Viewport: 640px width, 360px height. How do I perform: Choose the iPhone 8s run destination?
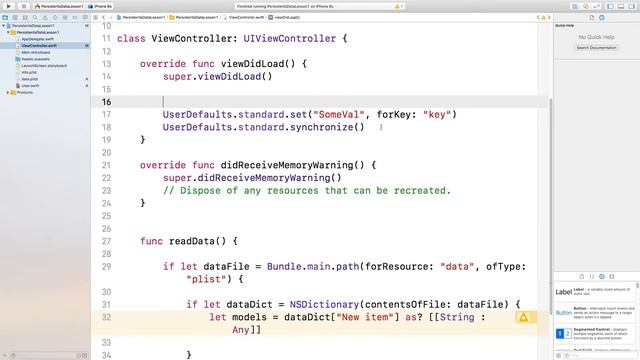[x=100, y=6]
